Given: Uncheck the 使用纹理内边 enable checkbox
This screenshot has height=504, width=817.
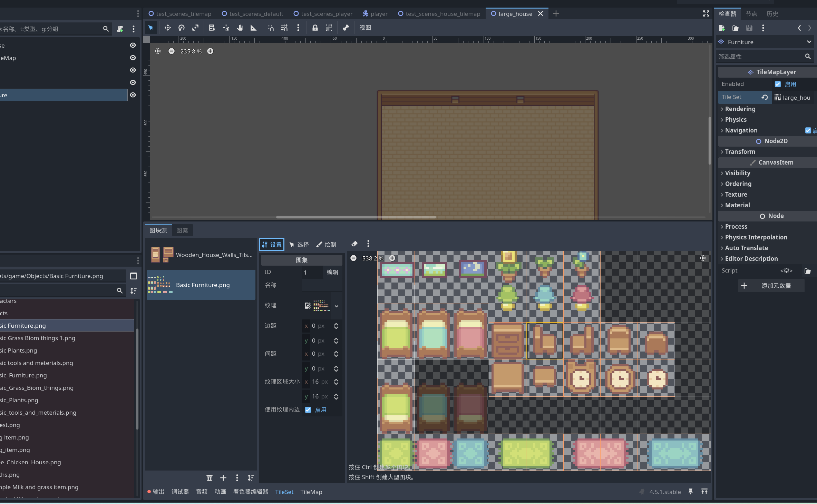Looking at the screenshot, I should coord(308,410).
